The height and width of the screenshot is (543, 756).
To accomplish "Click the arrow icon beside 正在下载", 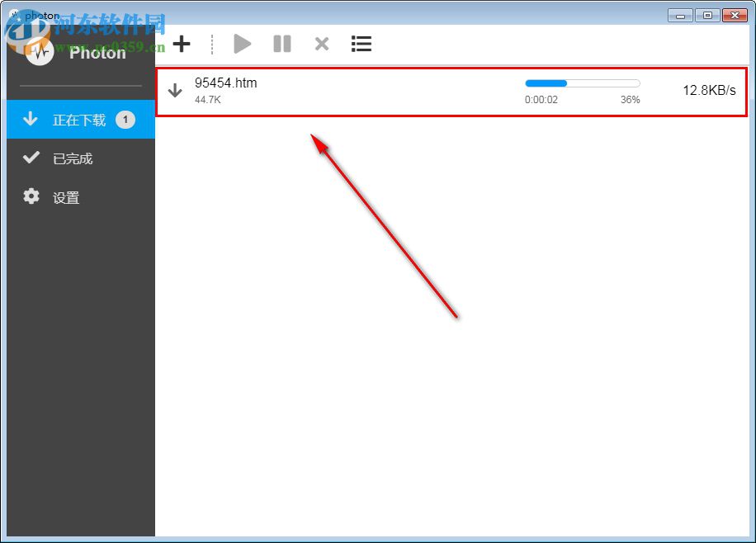I will 31,119.
